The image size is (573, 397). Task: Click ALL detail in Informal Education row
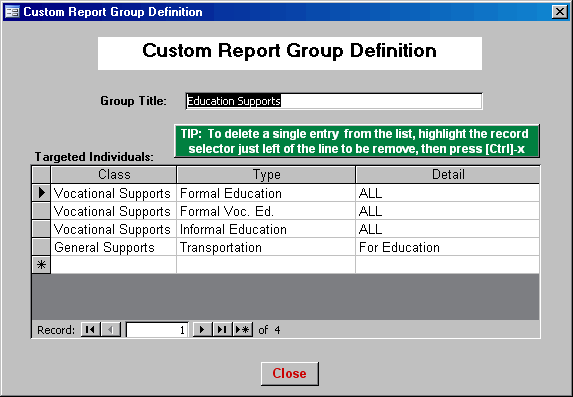pos(448,229)
